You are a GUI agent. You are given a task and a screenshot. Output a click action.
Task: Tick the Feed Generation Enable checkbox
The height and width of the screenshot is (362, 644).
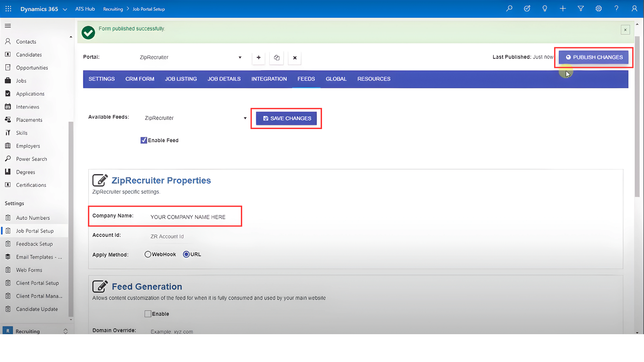click(148, 314)
